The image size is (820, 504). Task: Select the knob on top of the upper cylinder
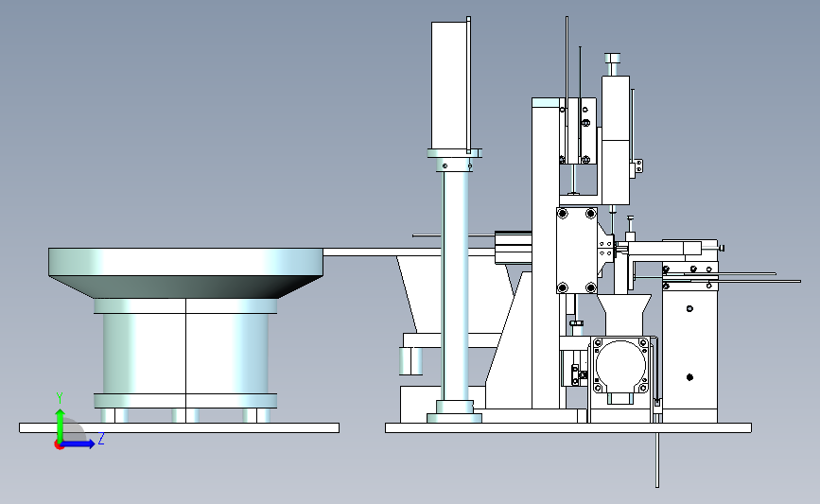pyautogui.click(x=612, y=58)
